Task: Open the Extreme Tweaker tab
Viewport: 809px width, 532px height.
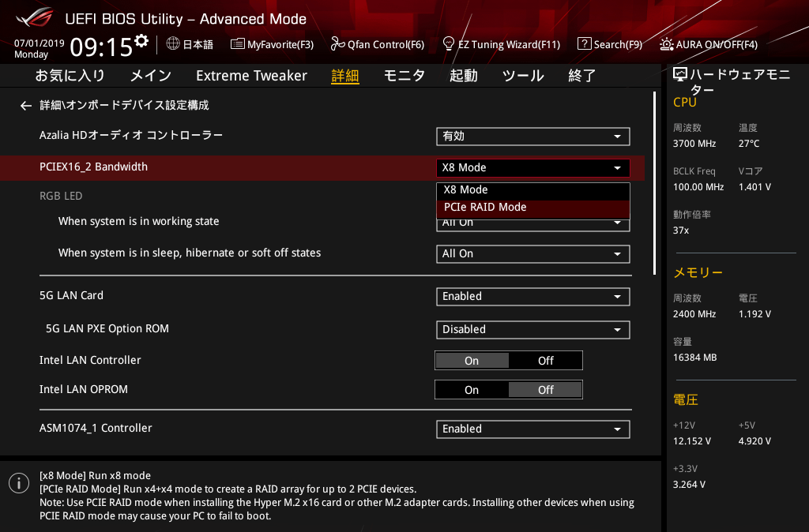Action: tap(252, 76)
